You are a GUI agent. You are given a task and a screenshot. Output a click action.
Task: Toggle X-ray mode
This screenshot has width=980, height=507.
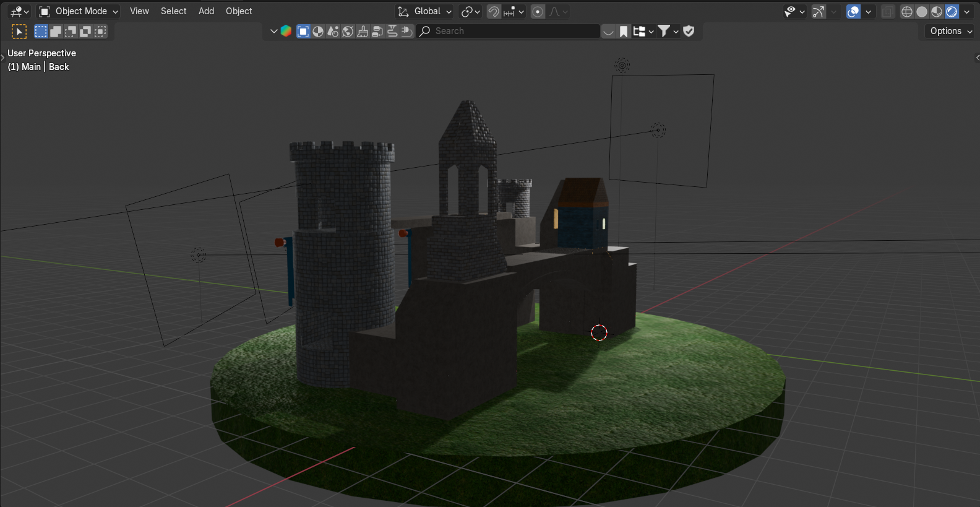point(888,11)
